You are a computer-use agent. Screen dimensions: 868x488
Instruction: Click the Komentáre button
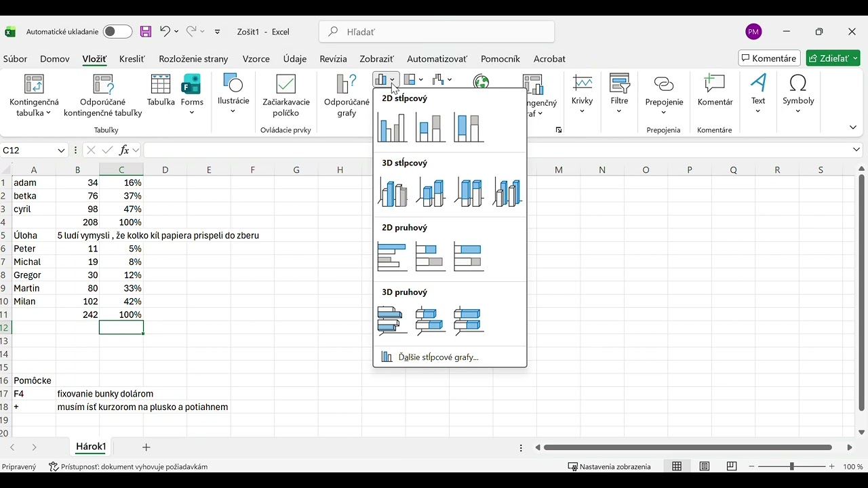[769, 58]
